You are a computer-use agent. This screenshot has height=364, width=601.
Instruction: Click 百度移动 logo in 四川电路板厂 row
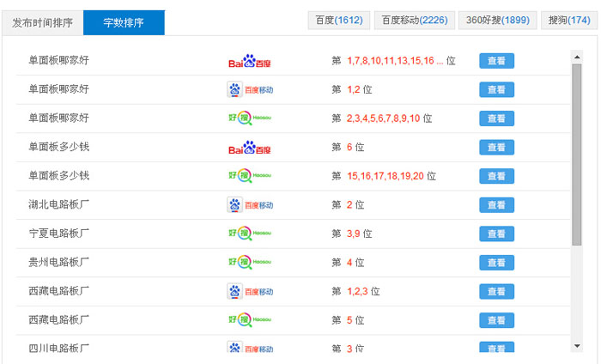250,347
